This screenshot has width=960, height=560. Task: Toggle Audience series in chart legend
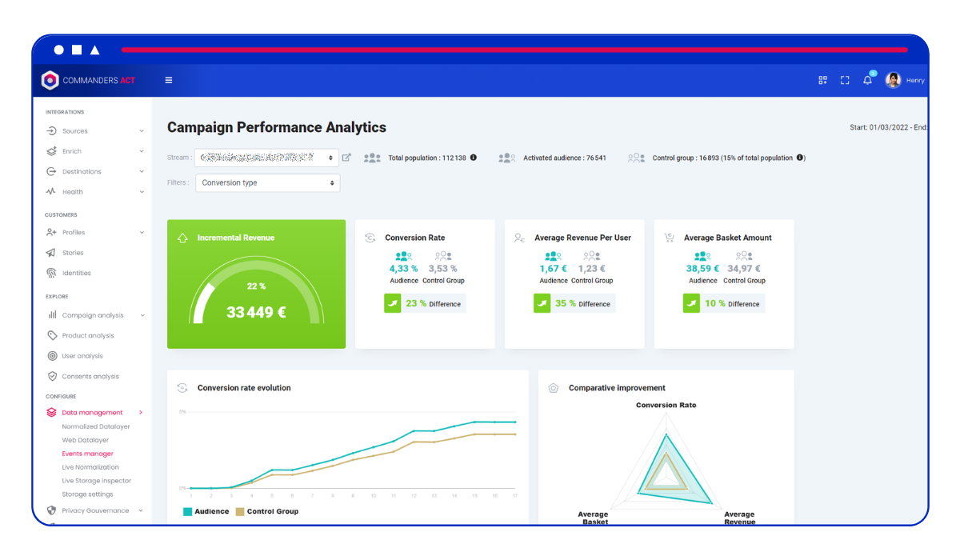206,511
